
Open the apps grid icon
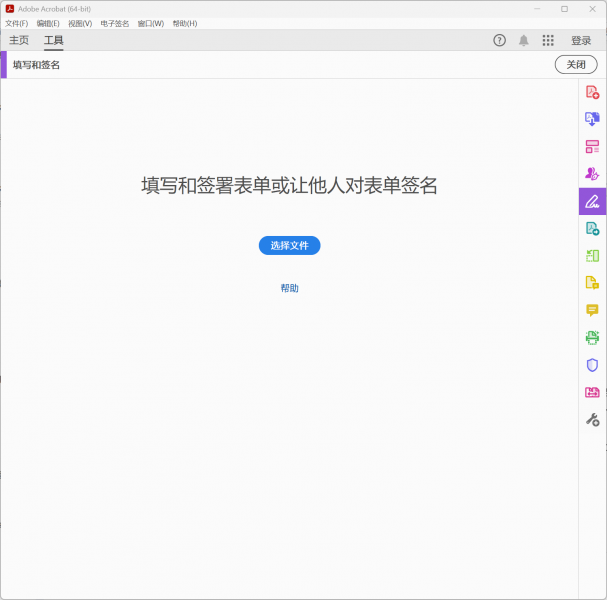pos(548,40)
